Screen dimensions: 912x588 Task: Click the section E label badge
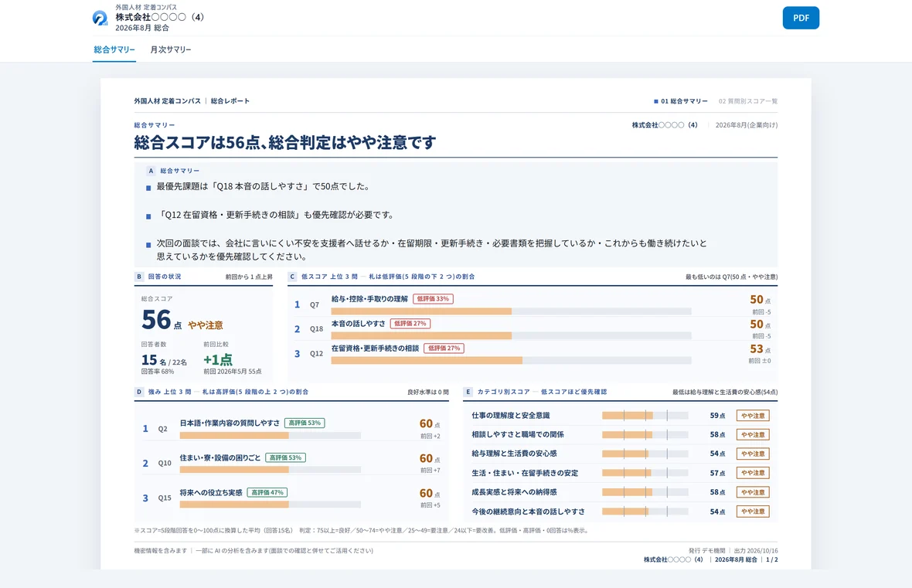click(468, 392)
